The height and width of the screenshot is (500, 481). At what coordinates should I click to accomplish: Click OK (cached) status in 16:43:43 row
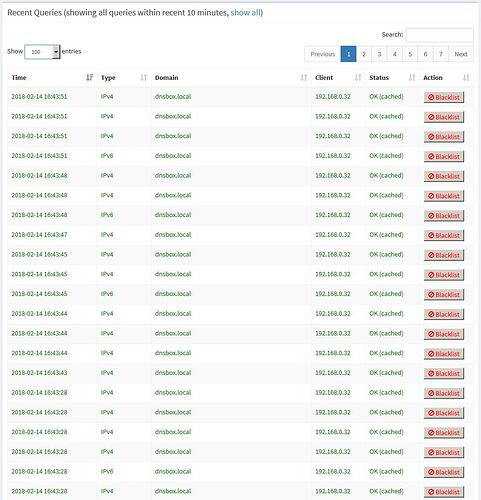point(386,373)
